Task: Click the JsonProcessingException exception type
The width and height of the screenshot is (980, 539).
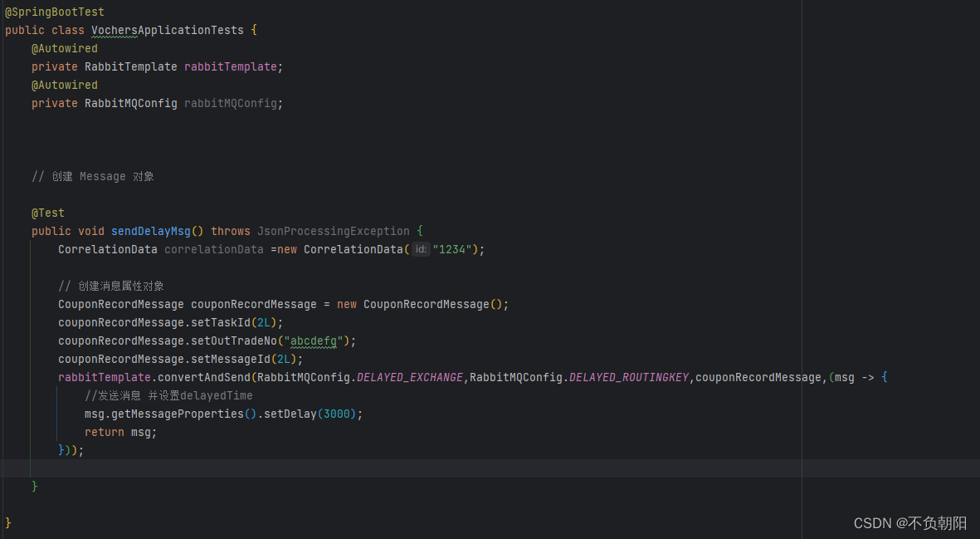Action: [x=333, y=232]
